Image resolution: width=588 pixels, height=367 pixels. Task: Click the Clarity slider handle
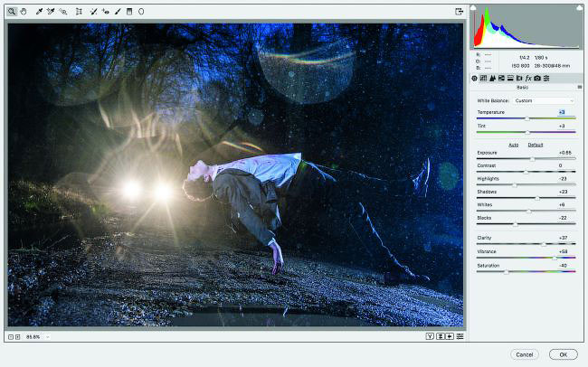544,244
